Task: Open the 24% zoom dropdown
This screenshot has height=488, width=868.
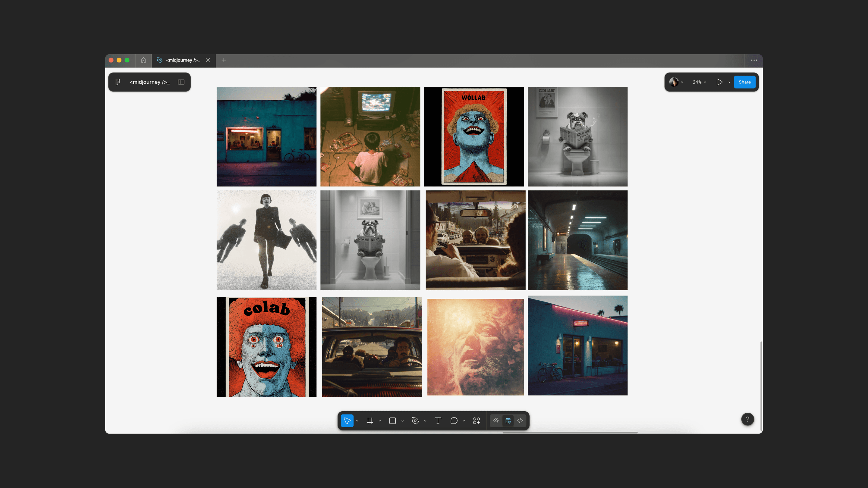Action: [699, 82]
